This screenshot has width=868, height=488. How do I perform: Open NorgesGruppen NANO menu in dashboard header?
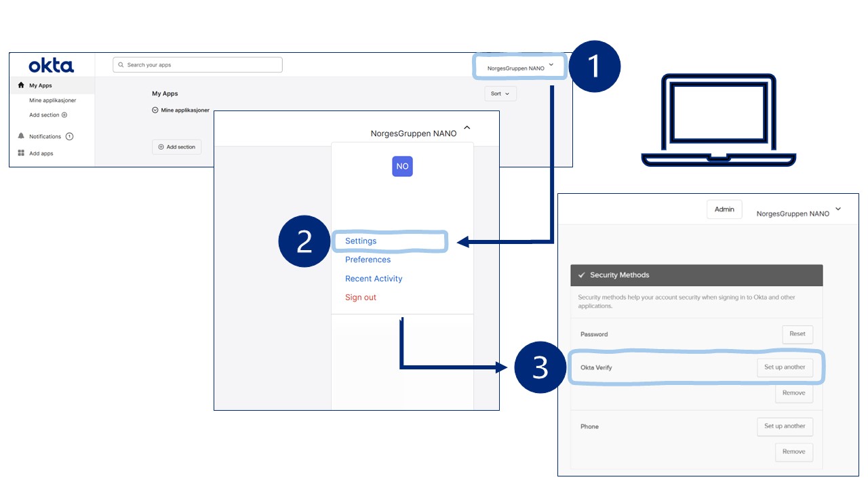[x=520, y=67]
